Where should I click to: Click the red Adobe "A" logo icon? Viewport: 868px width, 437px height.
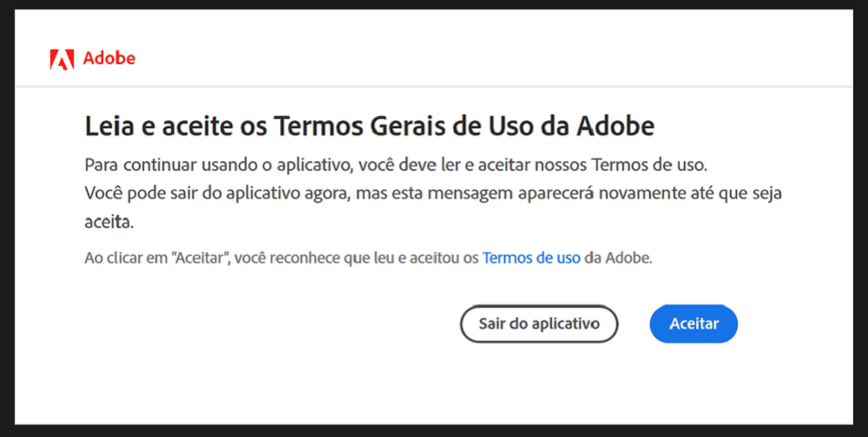coord(62,59)
